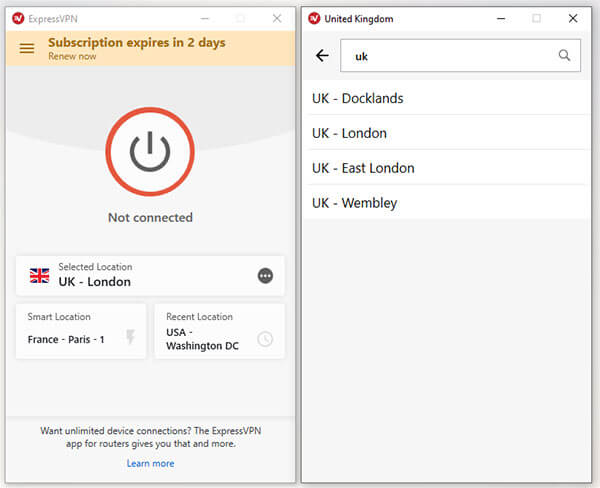Select UK - London from the search results
Screen dimensions: 600x488
(x=446, y=133)
